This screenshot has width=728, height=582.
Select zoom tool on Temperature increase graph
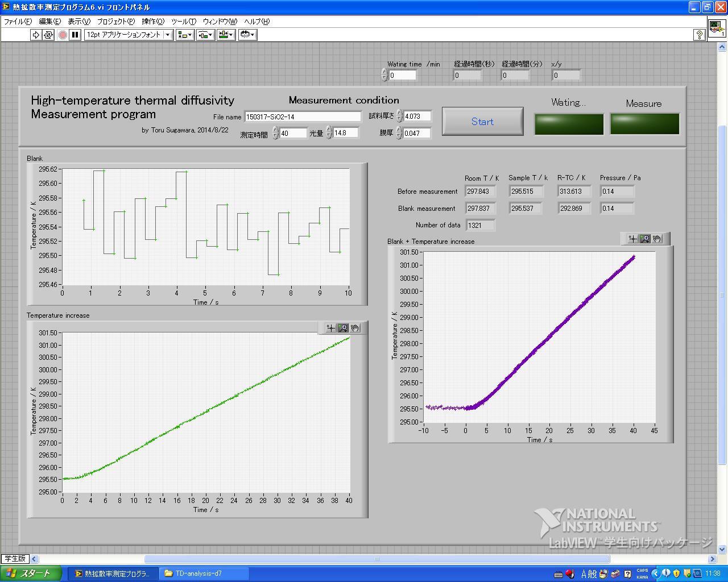click(343, 328)
